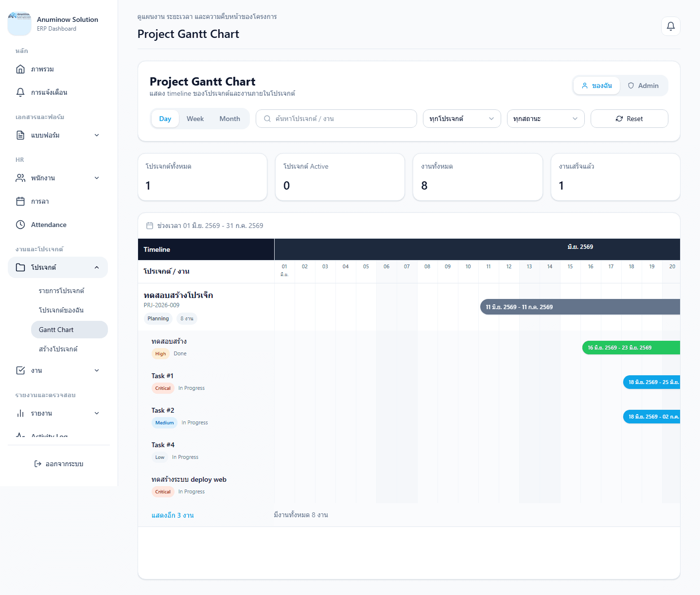Collapse the โปรเจกต์ sidebar section
Viewport: 700px width, 595px height.
[x=58, y=267]
